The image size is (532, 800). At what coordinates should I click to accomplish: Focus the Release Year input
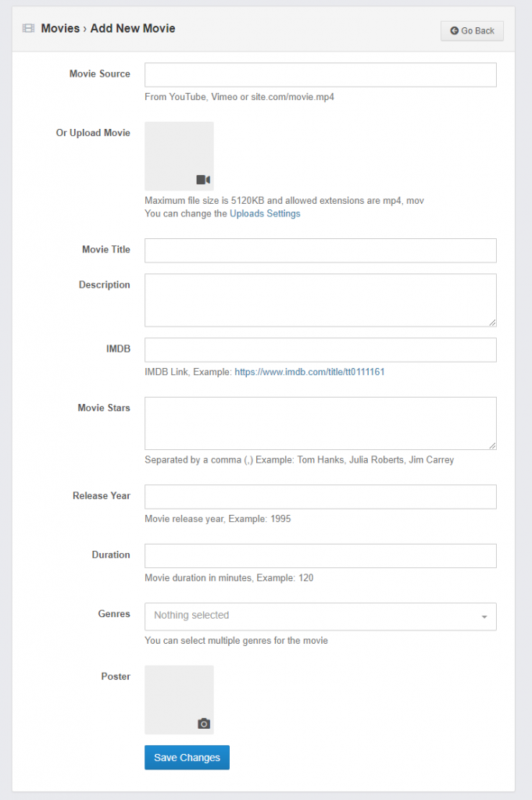[x=320, y=497]
